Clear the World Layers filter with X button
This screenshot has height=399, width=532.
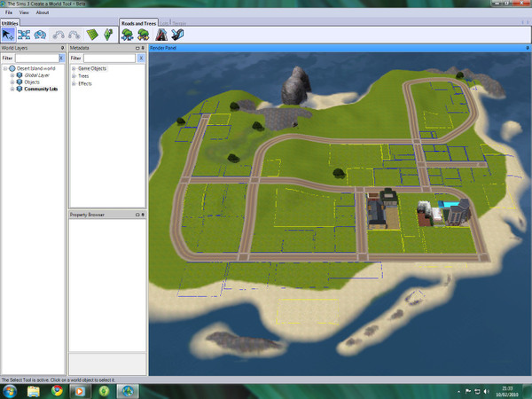61,58
